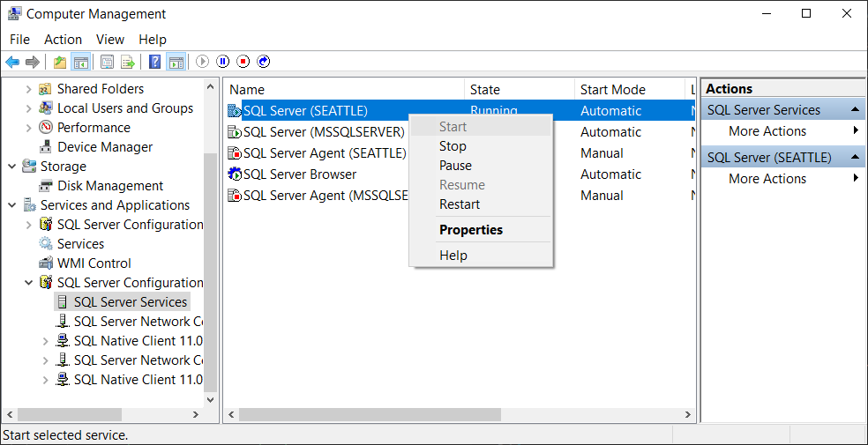
Task: Select Local Users and Groups label
Action: pos(125,108)
